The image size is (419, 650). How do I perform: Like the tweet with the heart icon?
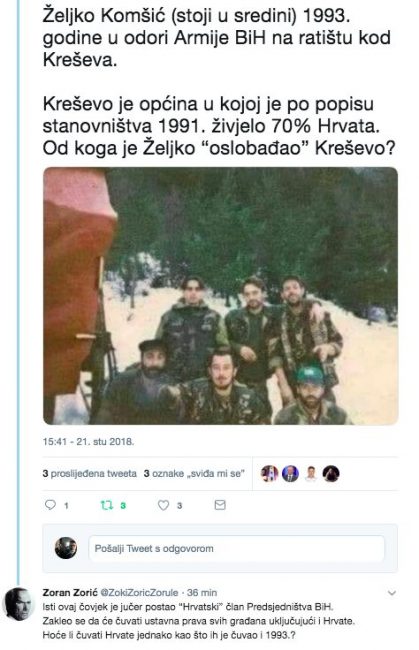click(x=164, y=505)
